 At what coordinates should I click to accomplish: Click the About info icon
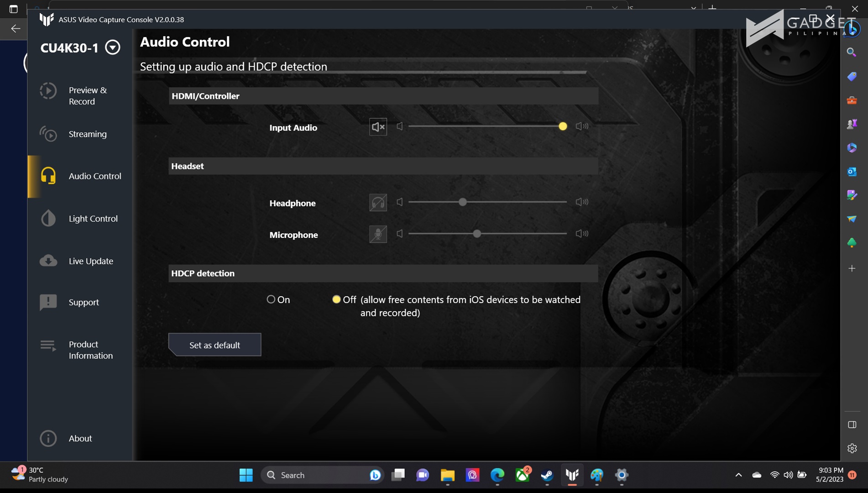pos(48,438)
